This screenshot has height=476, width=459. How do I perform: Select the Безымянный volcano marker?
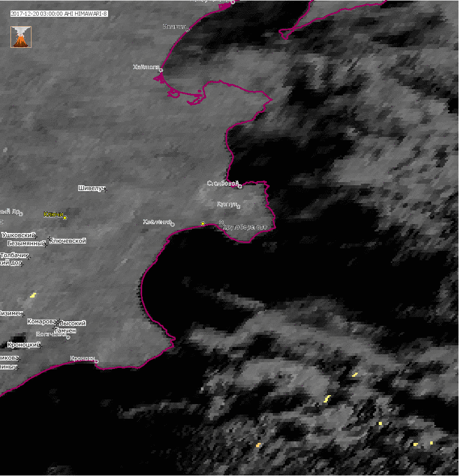coord(46,245)
